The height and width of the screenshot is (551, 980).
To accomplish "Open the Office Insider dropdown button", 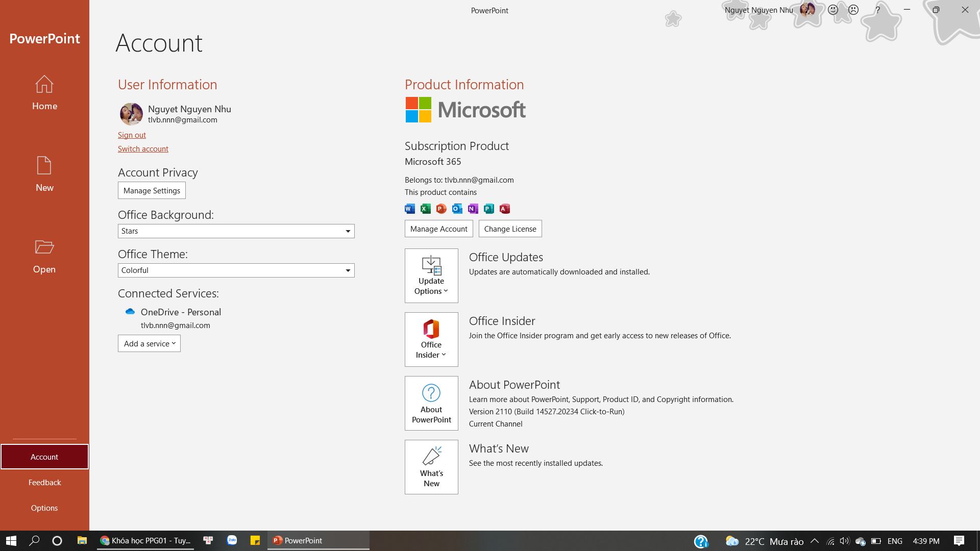I will click(x=431, y=339).
